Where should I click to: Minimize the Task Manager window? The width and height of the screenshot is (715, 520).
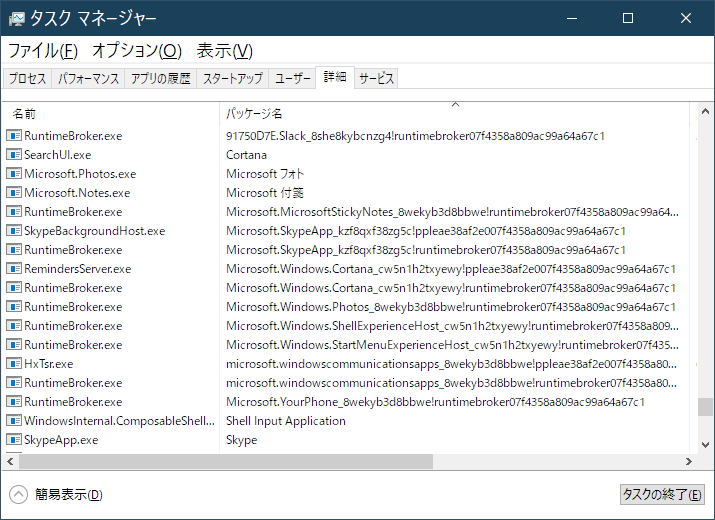click(x=572, y=18)
